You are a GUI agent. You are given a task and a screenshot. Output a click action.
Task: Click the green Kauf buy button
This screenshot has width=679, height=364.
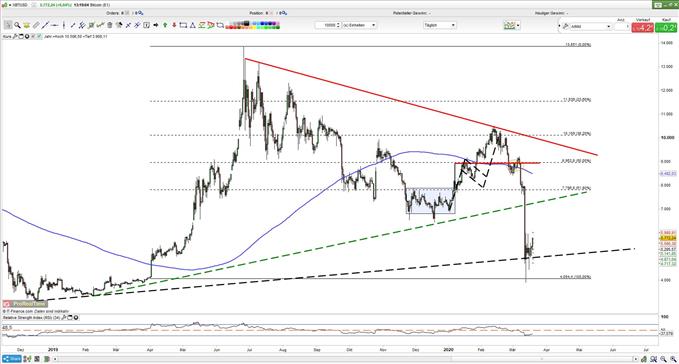point(666,27)
